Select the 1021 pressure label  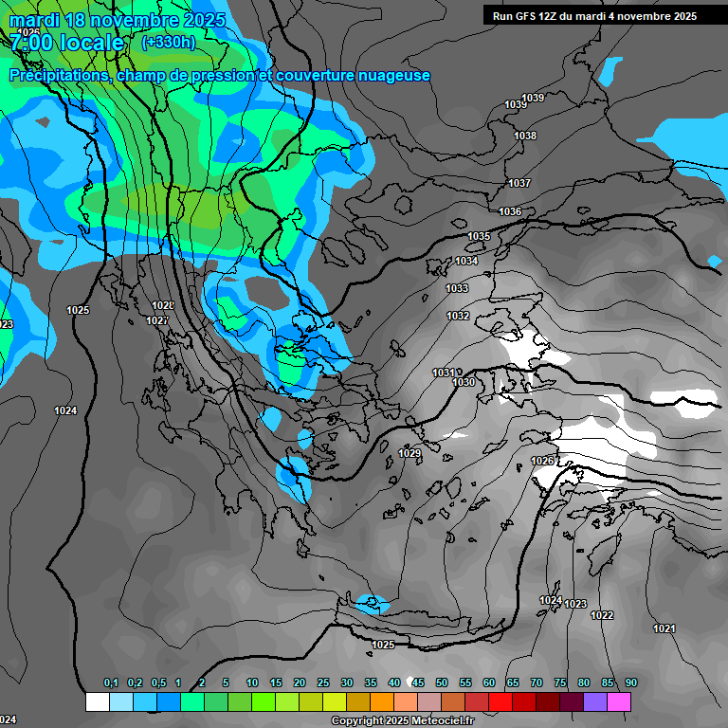point(664,628)
